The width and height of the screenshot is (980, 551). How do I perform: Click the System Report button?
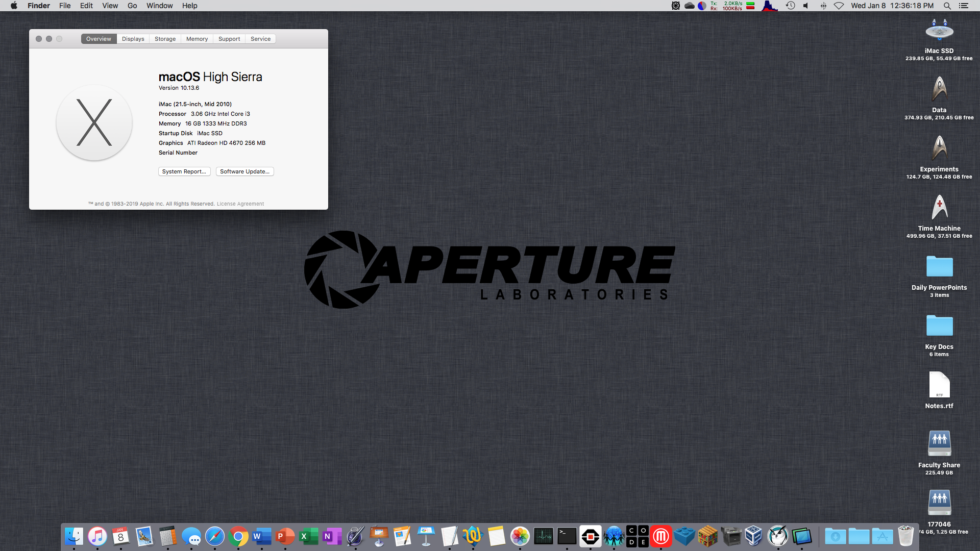pyautogui.click(x=184, y=171)
